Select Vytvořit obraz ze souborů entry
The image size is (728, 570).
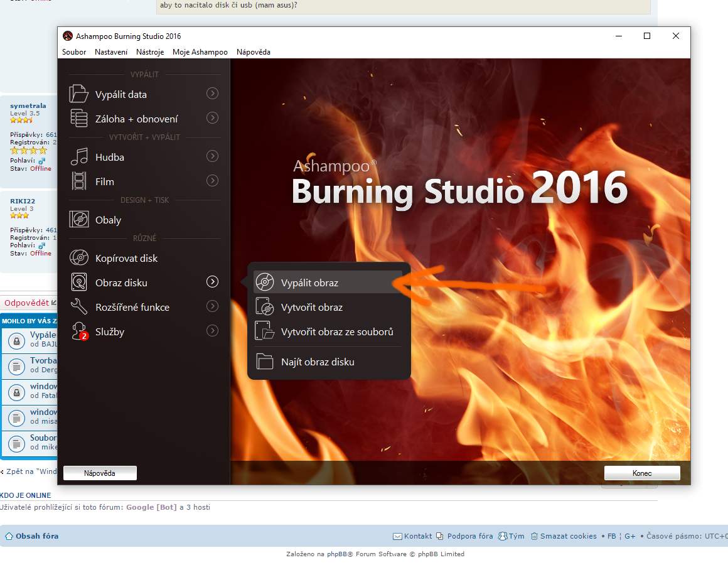pyautogui.click(x=328, y=331)
